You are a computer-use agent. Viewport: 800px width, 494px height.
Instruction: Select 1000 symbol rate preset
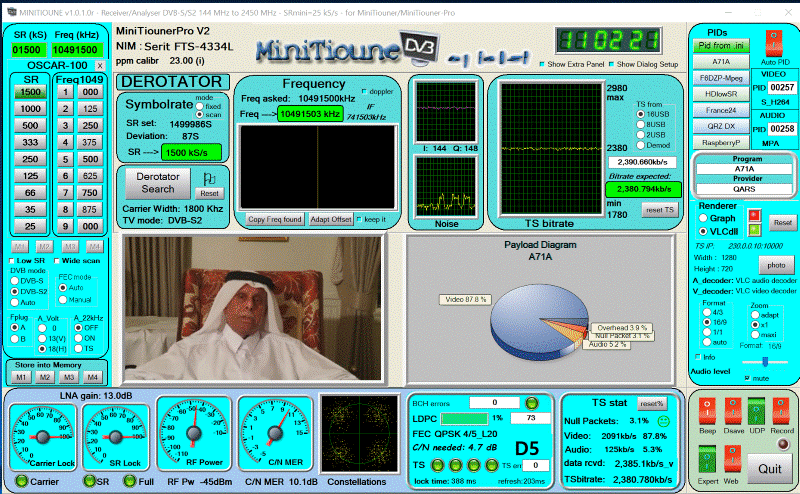[x=30, y=109]
